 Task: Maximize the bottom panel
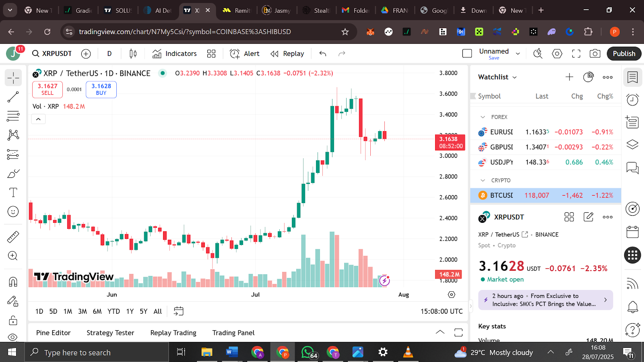click(x=458, y=332)
